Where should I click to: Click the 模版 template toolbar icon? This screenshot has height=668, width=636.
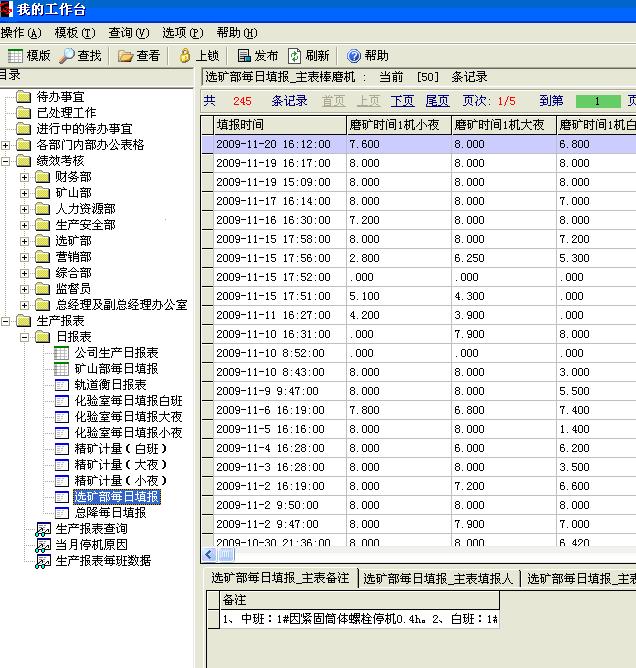click(15, 56)
